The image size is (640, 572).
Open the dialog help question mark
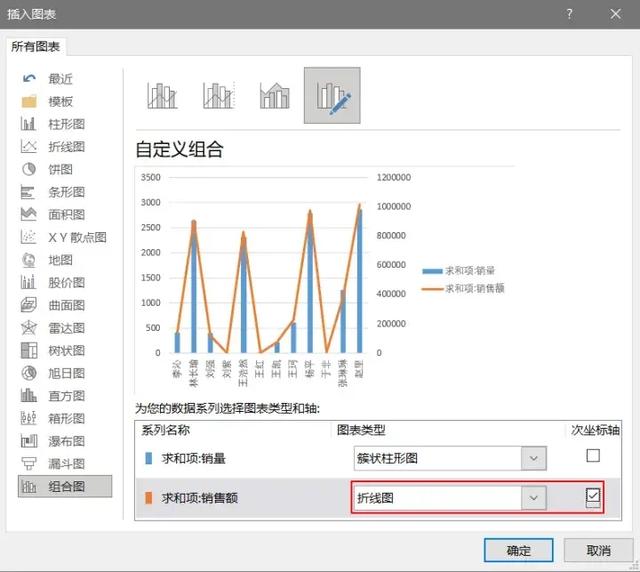[569, 14]
